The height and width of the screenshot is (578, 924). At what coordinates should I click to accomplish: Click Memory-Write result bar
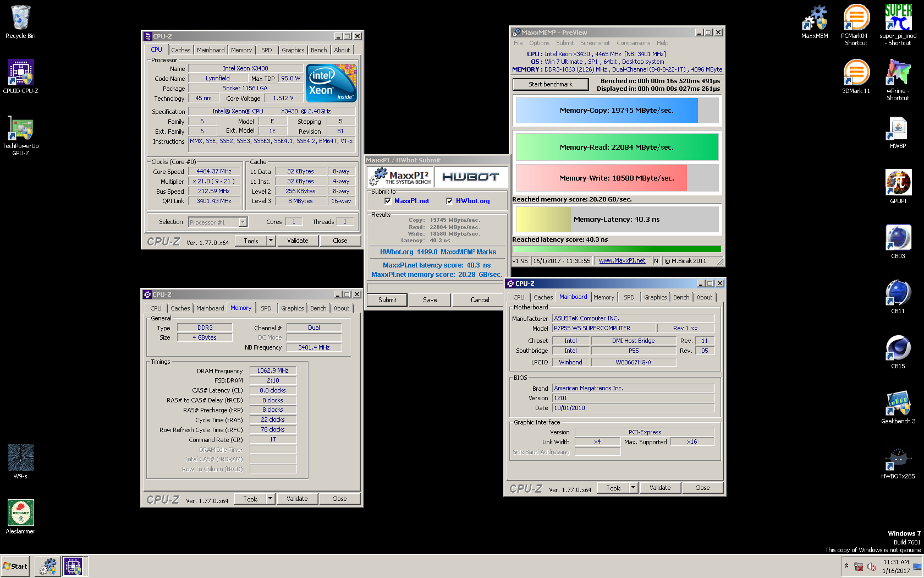(617, 178)
